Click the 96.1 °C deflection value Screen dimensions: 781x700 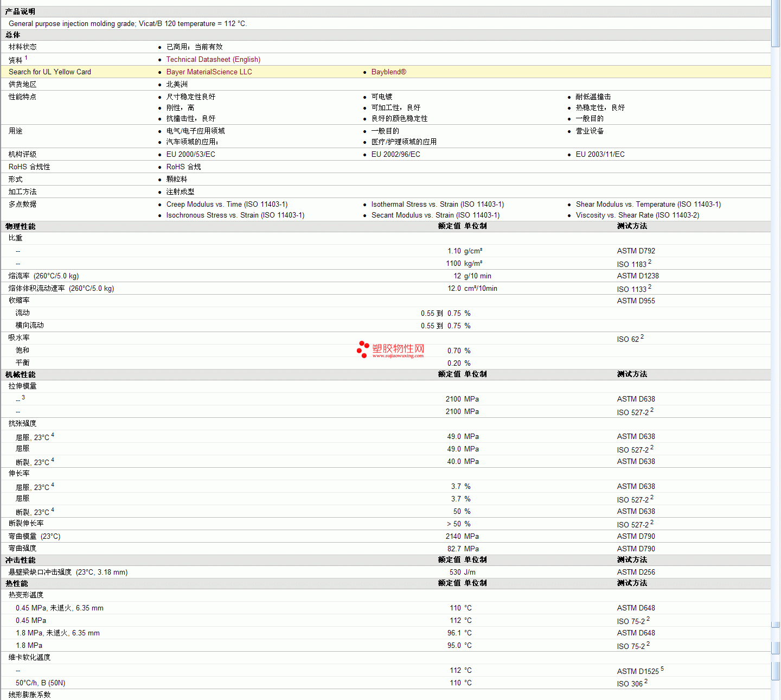pyautogui.click(x=459, y=633)
